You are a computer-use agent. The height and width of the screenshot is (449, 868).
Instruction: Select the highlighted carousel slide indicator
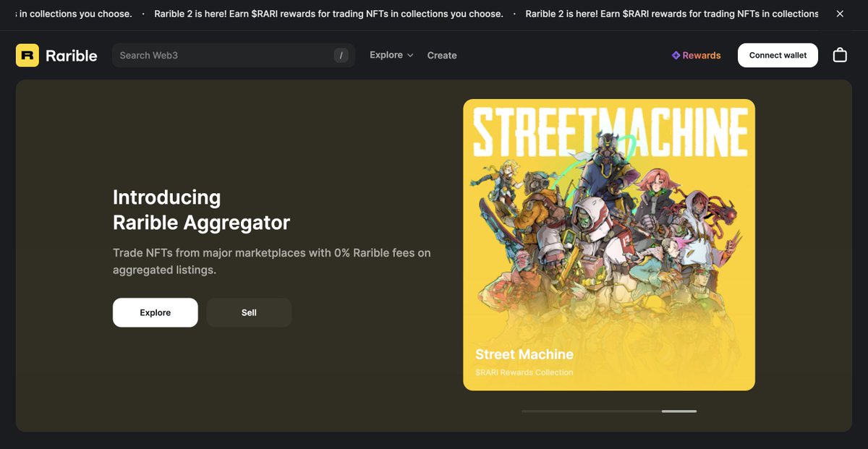(679, 411)
